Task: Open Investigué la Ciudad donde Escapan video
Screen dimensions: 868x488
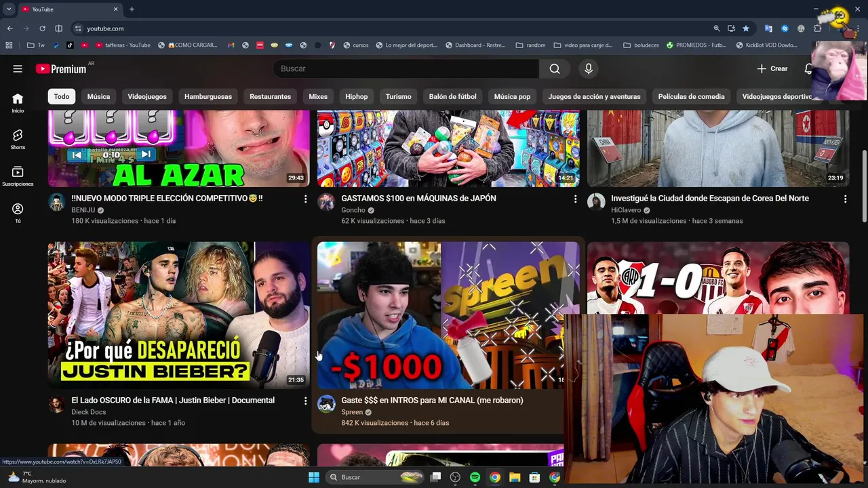Action: point(709,199)
